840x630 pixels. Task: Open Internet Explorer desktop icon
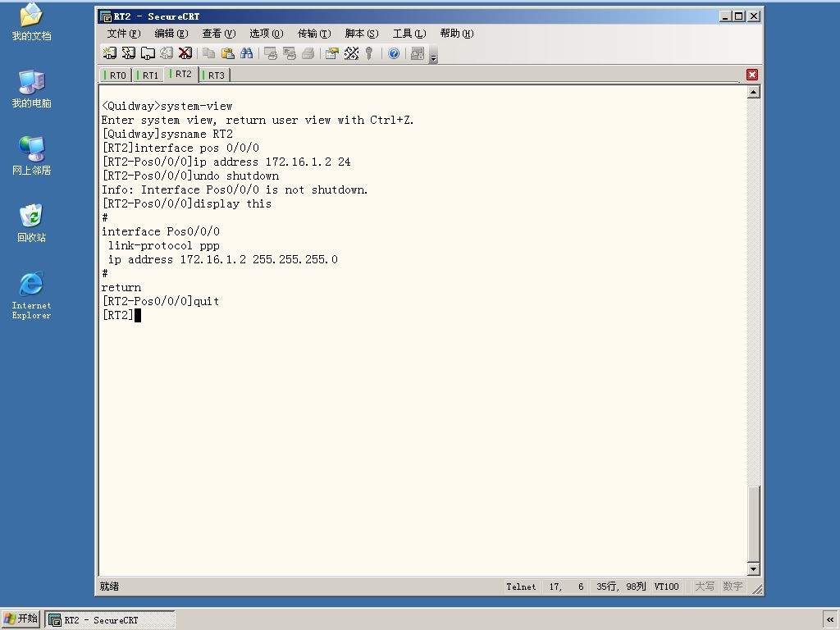pyautogui.click(x=31, y=295)
